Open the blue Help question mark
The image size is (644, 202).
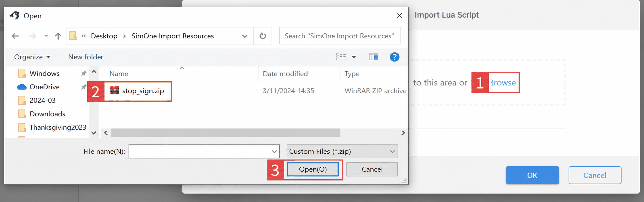(394, 57)
